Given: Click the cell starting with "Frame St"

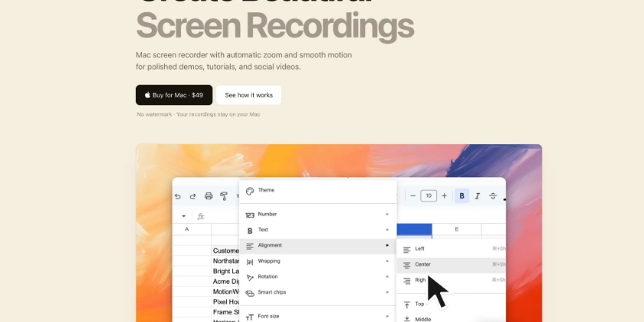Looking at the screenshot, I should point(225,312).
